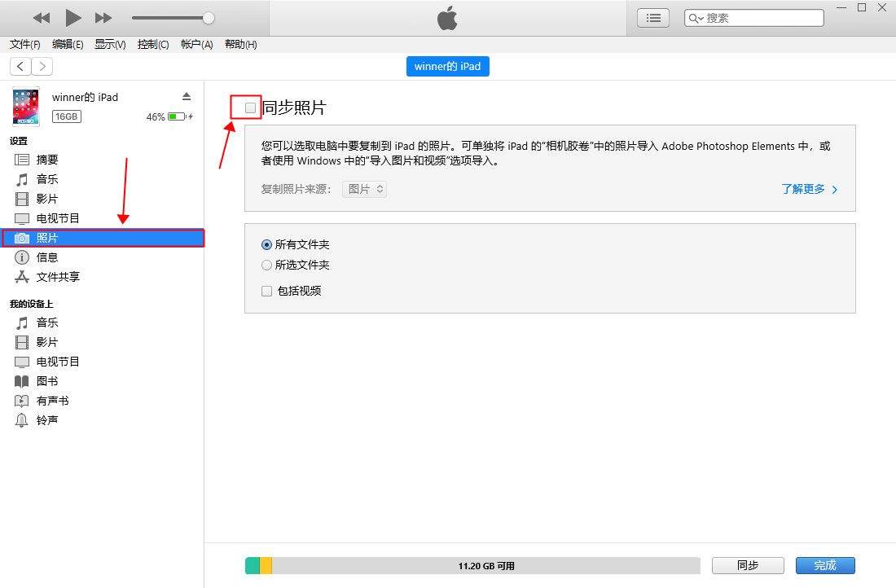This screenshot has width=896, height=588.
Task: Click the 了解更多 link
Action: [x=809, y=189]
